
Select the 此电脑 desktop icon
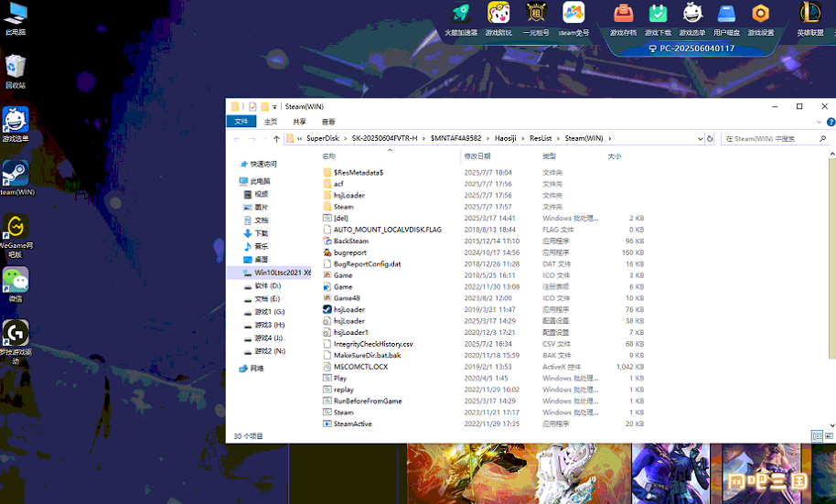tap(16, 18)
